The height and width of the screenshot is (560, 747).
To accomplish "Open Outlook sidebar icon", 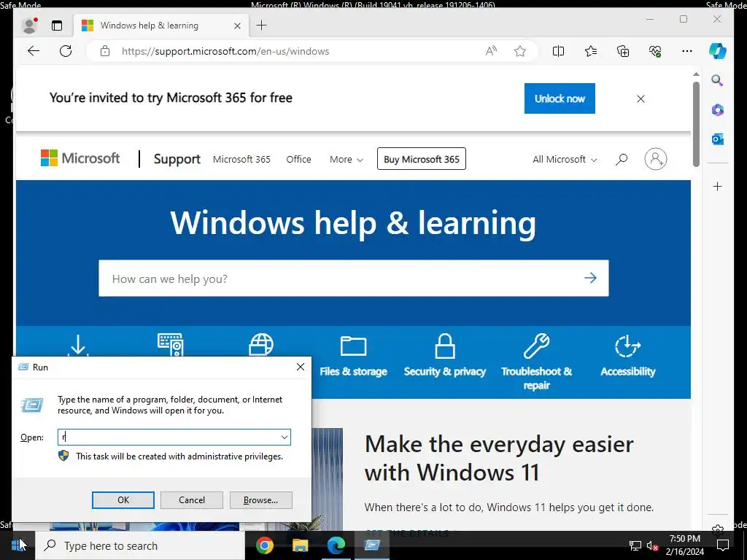I will point(718,139).
